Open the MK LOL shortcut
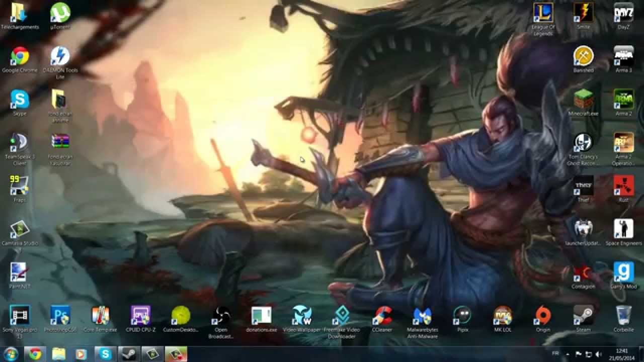The image size is (644, 362). tap(503, 319)
